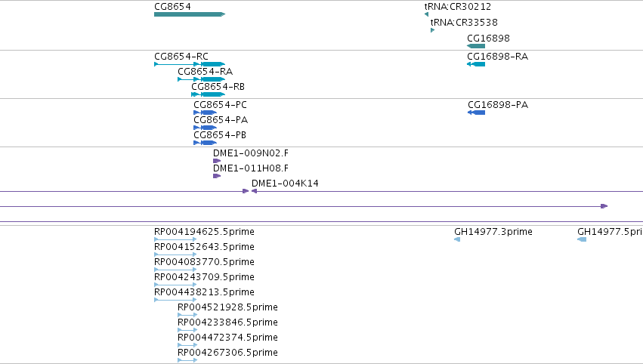Click the DME1-009N02.F label
This screenshot has width=643, height=364.
251,153
